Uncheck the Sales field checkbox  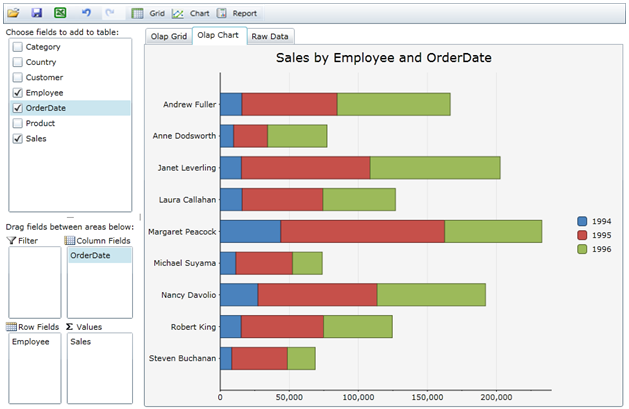coord(17,139)
